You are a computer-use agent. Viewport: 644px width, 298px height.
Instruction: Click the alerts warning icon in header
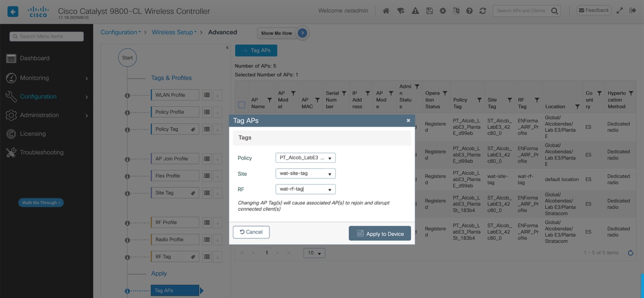[415, 10]
